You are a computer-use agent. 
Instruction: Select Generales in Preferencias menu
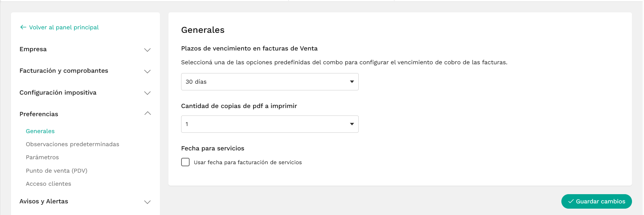tap(40, 131)
